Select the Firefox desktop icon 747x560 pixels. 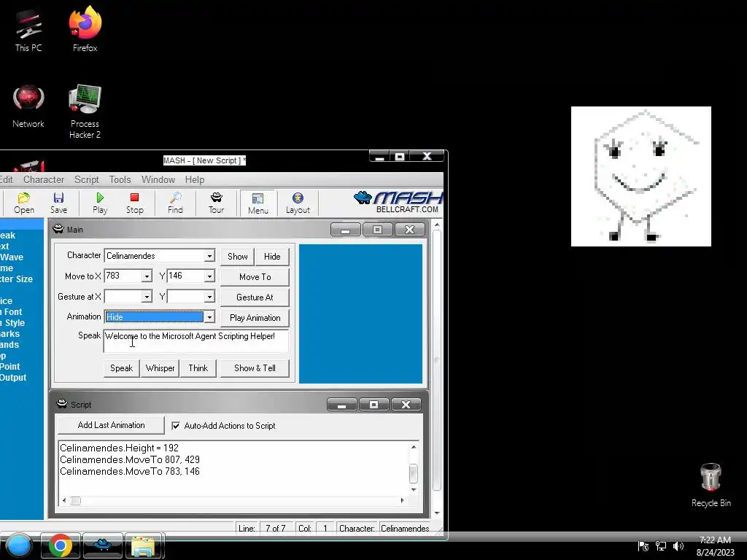(x=85, y=28)
